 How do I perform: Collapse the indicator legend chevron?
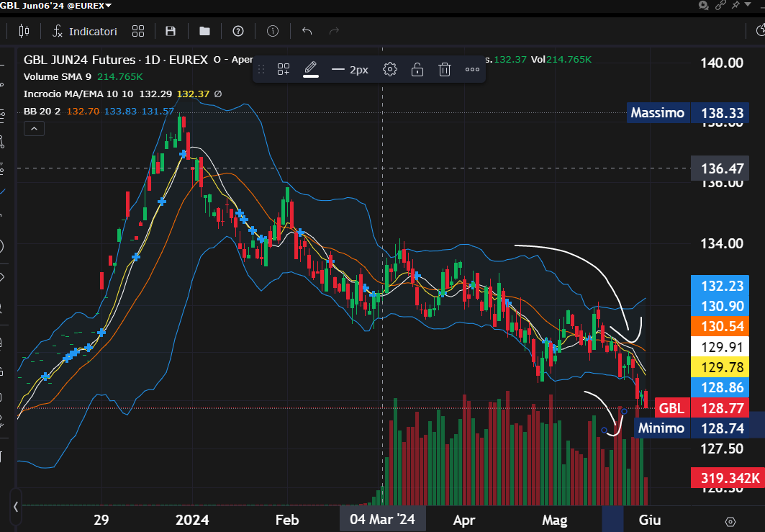35,129
